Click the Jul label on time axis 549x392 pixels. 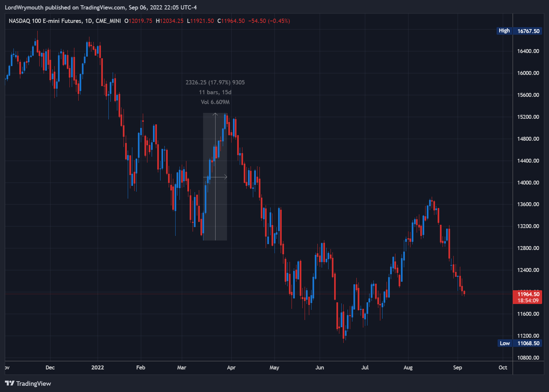(x=365, y=367)
